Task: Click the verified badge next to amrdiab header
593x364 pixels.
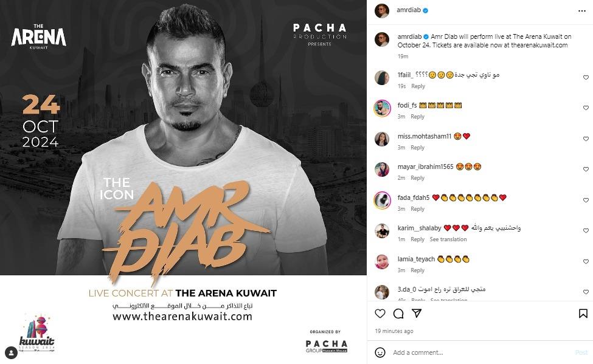Action: click(x=426, y=10)
